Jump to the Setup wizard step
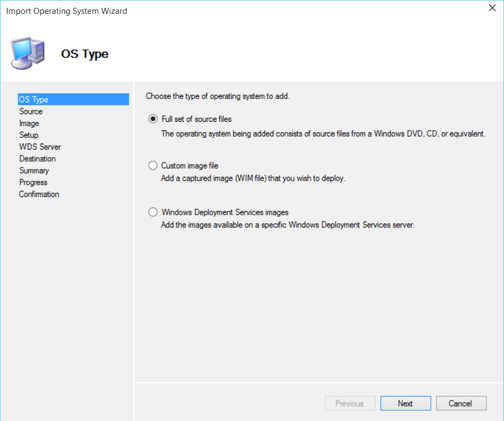 pyautogui.click(x=28, y=135)
